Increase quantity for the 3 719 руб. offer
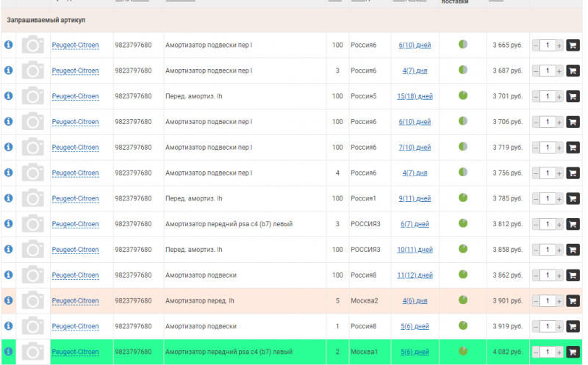This screenshot has height=365, width=588. [x=559, y=148]
